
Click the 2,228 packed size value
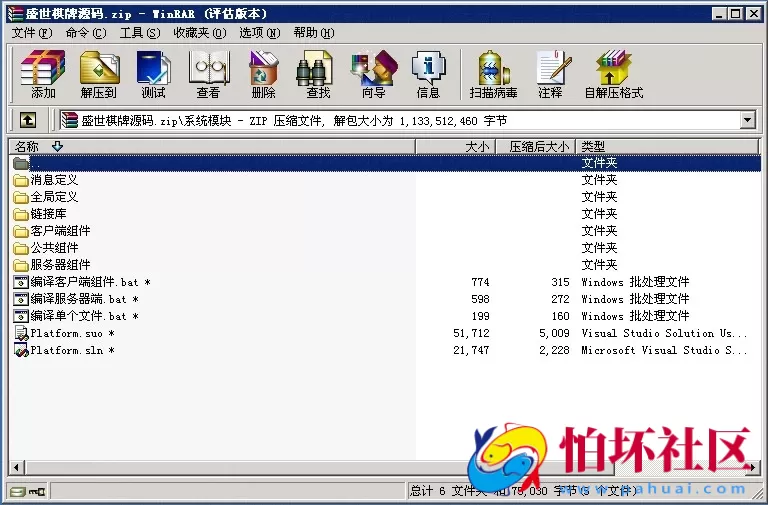(554, 350)
